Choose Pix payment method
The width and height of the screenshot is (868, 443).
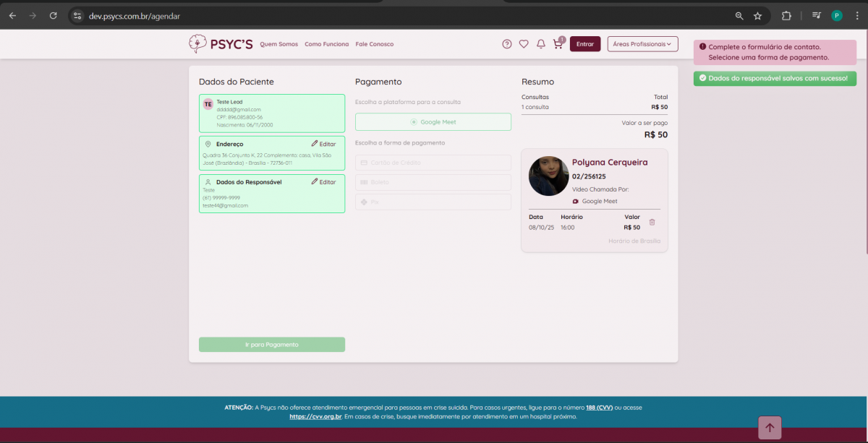[x=433, y=202]
